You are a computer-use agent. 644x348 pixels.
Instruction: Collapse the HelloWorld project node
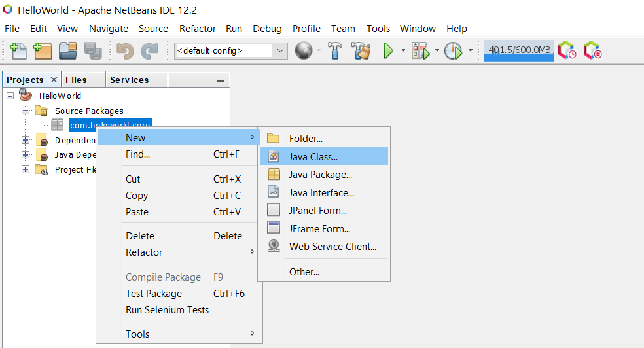pyautogui.click(x=10, y=96)
